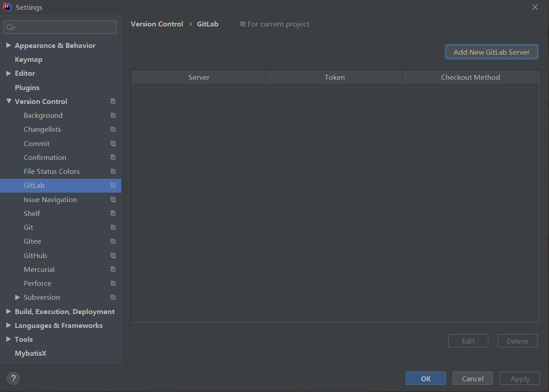Click project-level icon next to Issue Navigation
Image resolution: width=549 pixels, height=392 pixels.
pos(113,199)
